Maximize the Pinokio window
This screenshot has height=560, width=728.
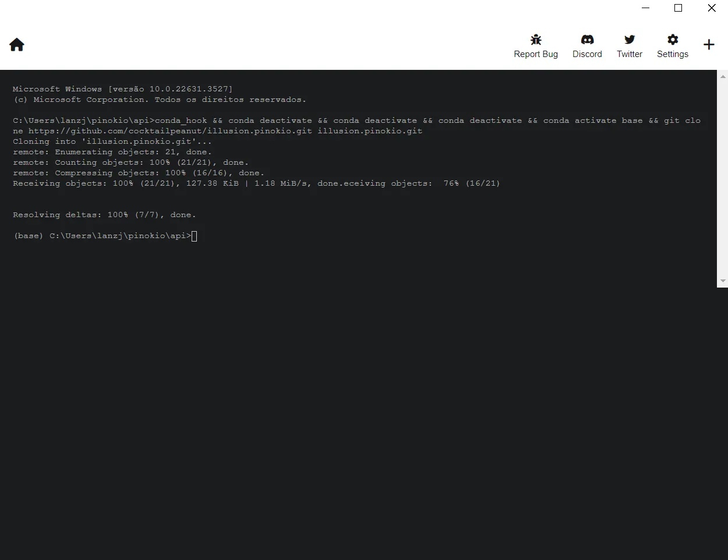[x=678, y=8]
